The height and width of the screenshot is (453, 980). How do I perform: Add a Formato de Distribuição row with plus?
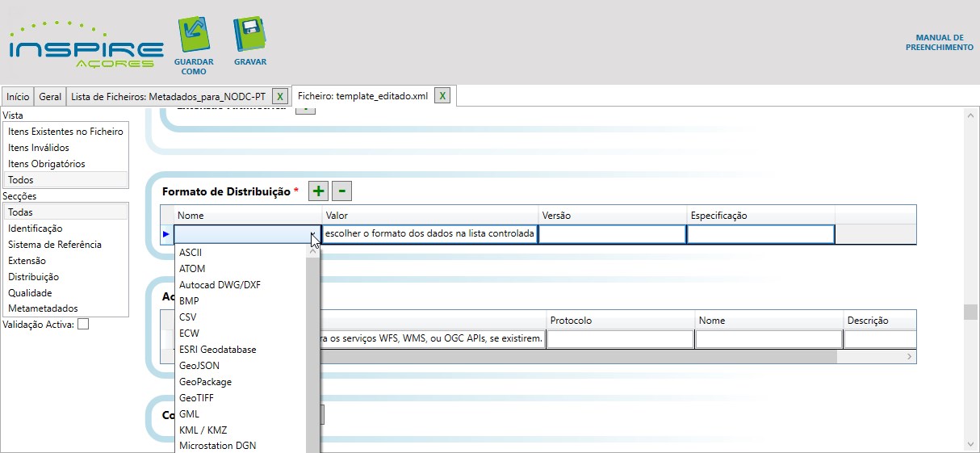pos(319,191)
